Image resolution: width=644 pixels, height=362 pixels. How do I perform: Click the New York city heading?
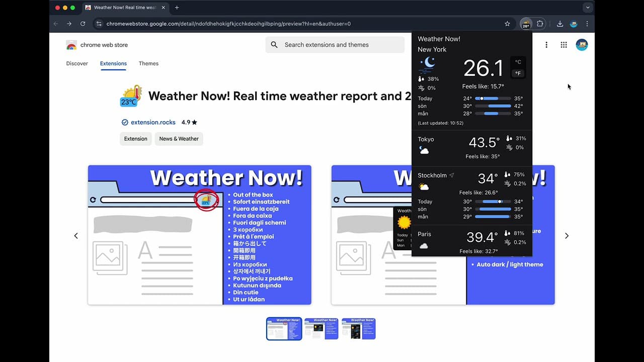coord(432,49)
